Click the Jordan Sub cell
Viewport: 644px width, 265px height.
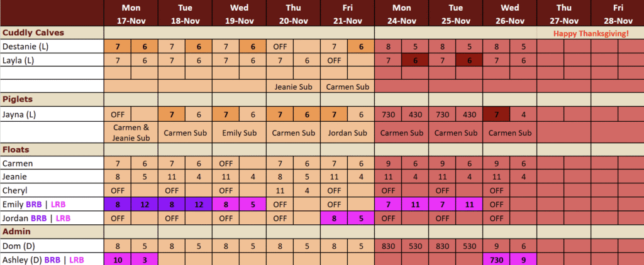point(348,132)
